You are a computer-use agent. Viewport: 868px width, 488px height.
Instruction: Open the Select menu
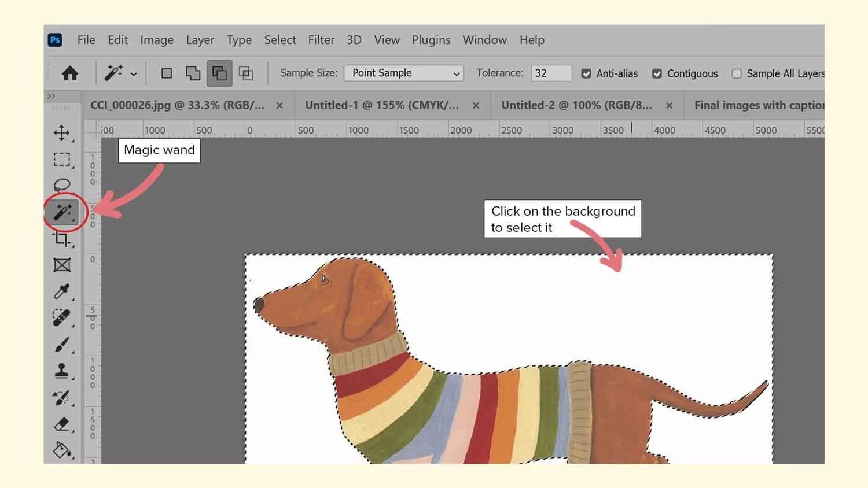tap(280, 40)
